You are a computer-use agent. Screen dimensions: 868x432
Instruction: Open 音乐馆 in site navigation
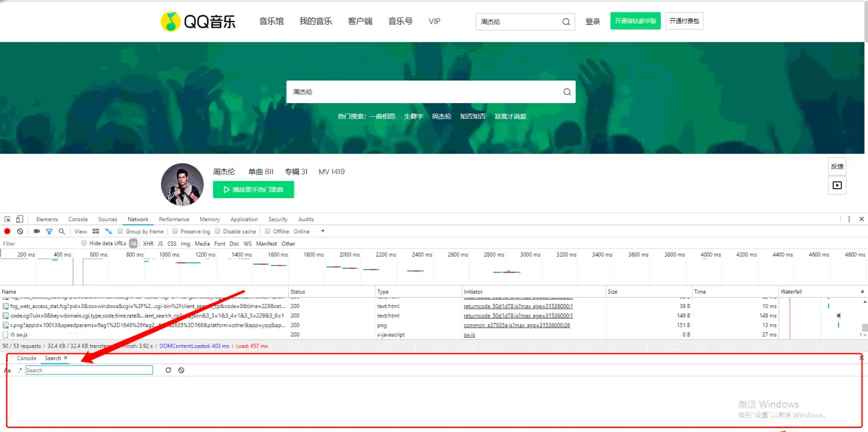click(271, 21)
